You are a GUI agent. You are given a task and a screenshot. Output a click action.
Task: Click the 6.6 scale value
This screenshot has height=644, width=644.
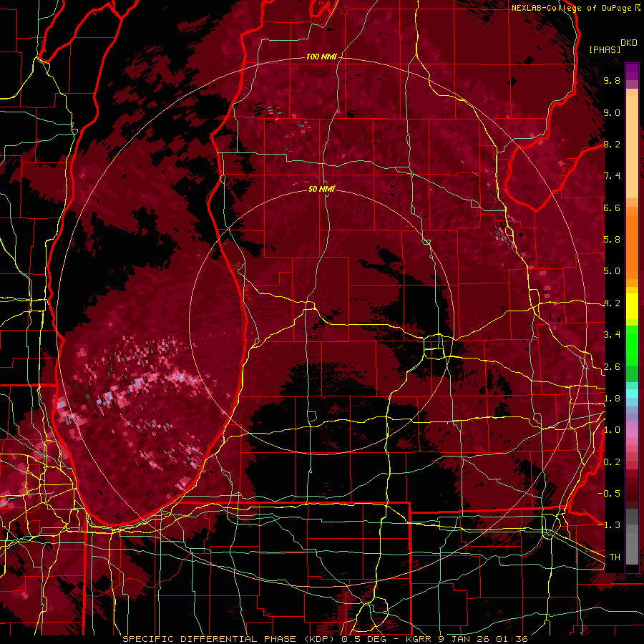tap(612, 208)
